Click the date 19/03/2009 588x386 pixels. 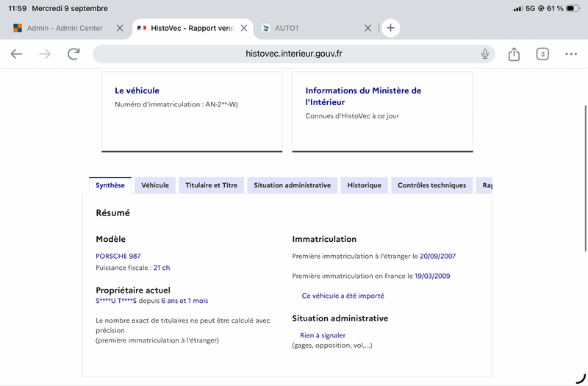pyautogui.click(x=432, y=276)
